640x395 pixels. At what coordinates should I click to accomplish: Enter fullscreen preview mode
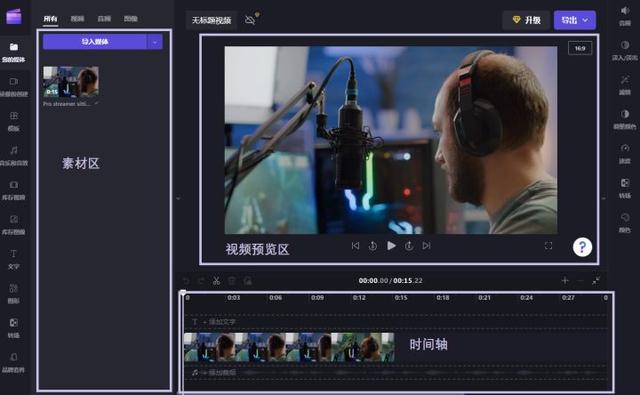tap(548, 246)
